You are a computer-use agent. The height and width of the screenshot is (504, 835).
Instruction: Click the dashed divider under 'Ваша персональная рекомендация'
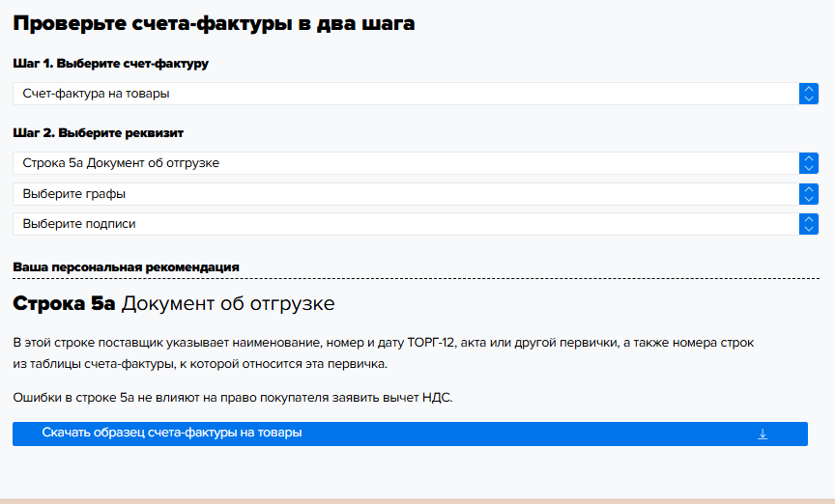point(416,279)
